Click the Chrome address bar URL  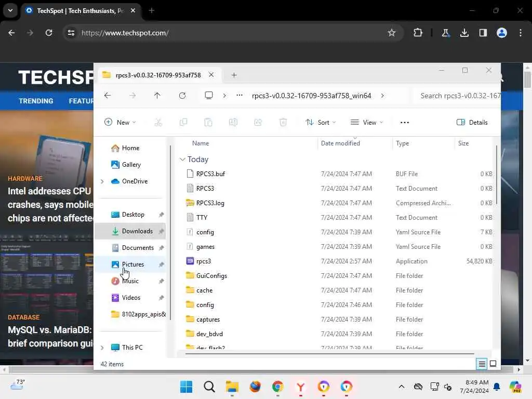(x=125, y=33)
